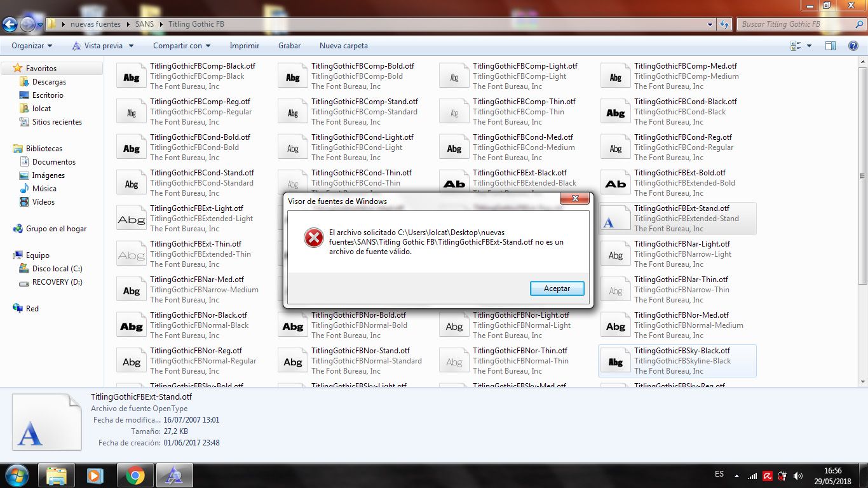Select Red in the navigation pane

32,309
